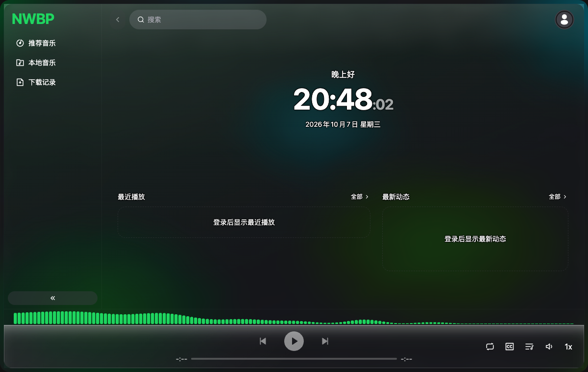Skip to the previous track
588x372 pixels.
tap(263, 341)
